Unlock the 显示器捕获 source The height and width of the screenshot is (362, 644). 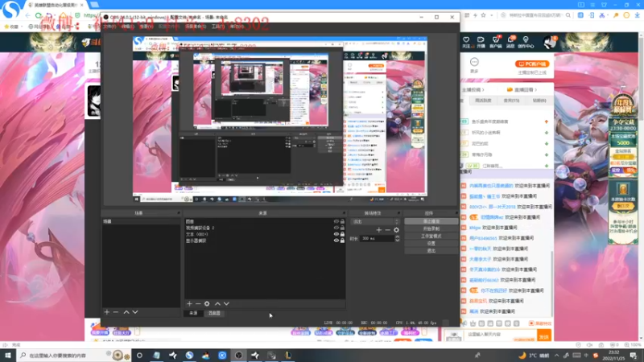(x=342, y=241)
